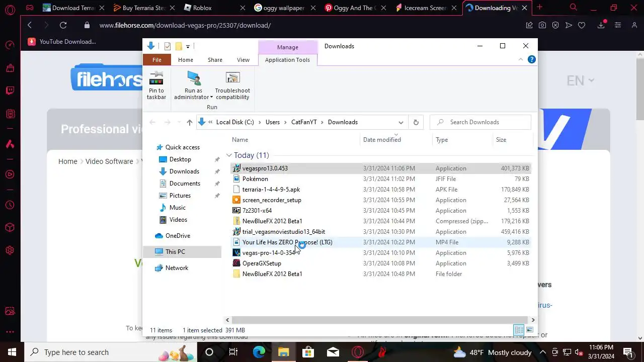Open OneDrive in navigation pane

tap(178, 236)
